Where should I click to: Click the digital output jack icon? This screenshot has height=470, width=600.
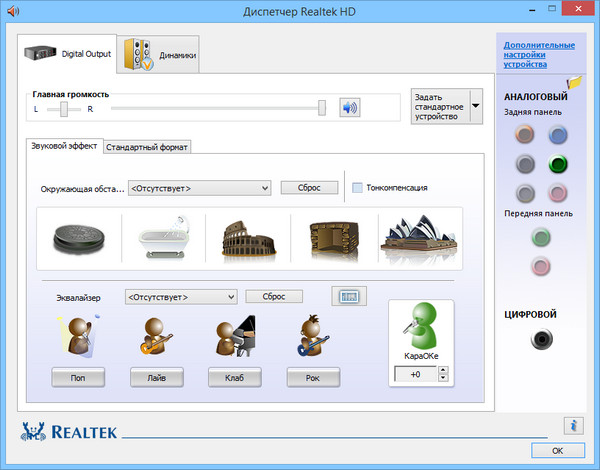[542, 340]
